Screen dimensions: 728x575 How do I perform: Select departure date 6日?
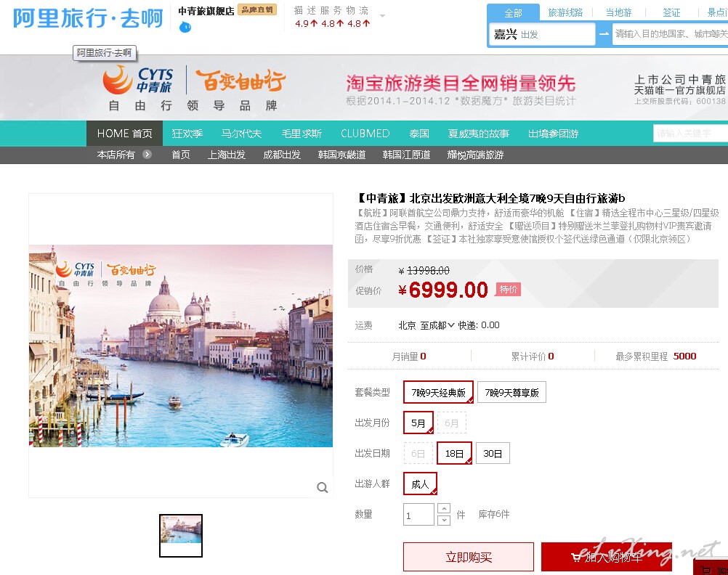[x=418, y=454]
